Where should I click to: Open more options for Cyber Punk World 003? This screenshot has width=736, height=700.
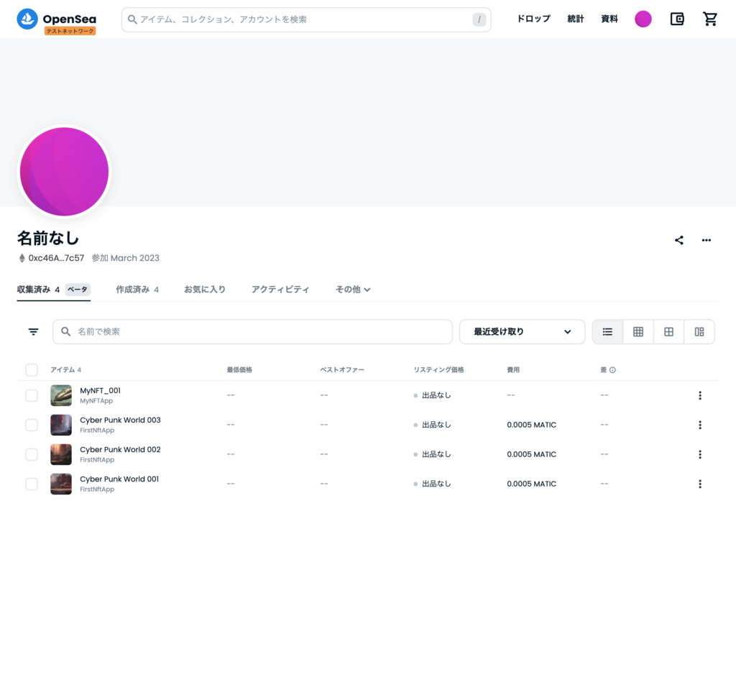click(700, 425)
